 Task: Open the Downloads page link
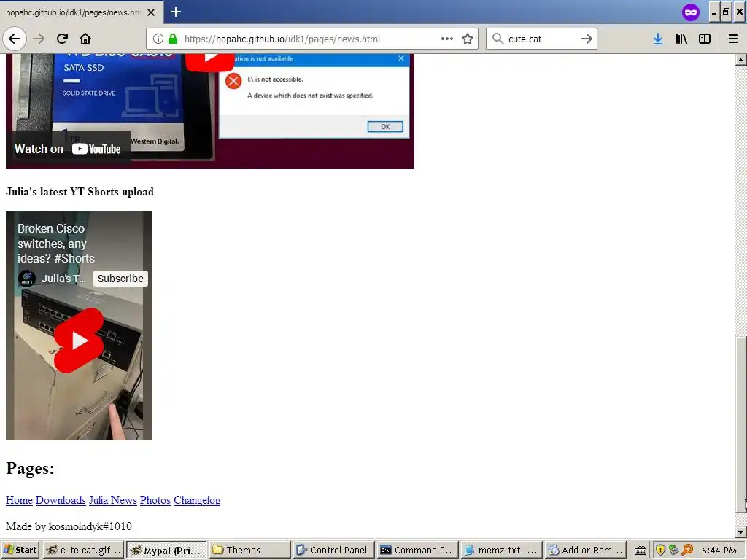61,500
